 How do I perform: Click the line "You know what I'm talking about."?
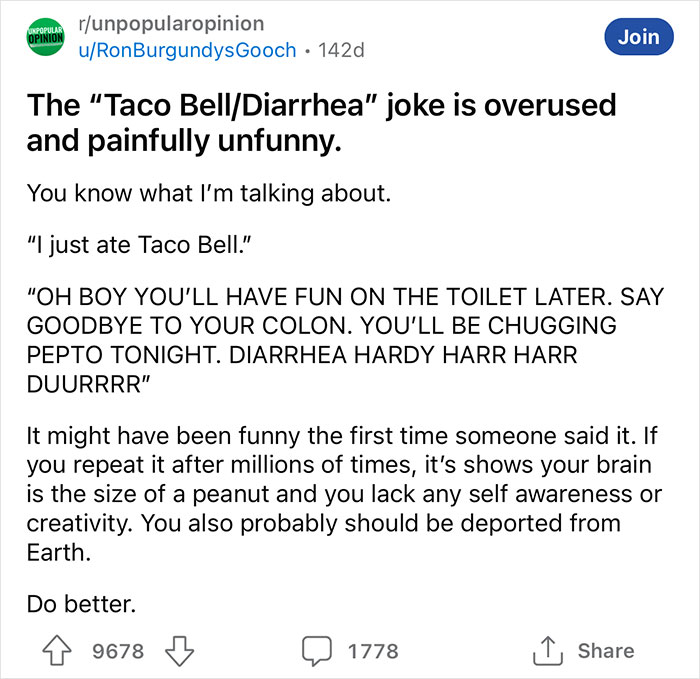pos(207,191)
